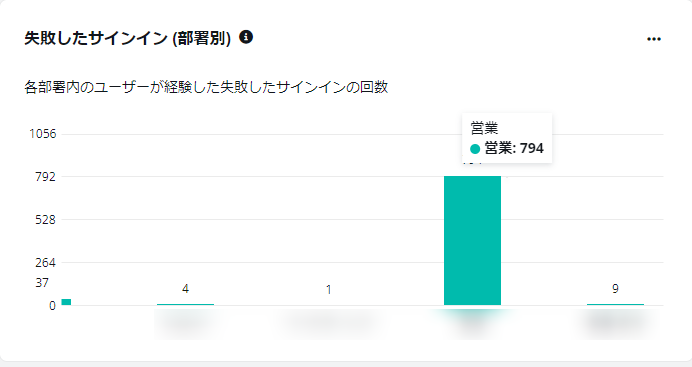Select the tall 営業 bar in the chart
The width and height of the screenshot is (692, 367).
472,240
